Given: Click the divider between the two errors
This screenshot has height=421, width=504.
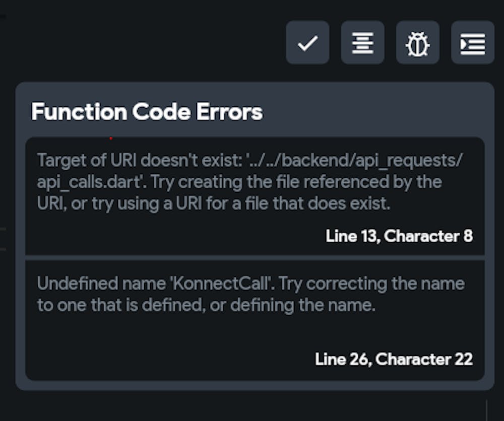Looking at the screenshot, I should coord(255,257).
